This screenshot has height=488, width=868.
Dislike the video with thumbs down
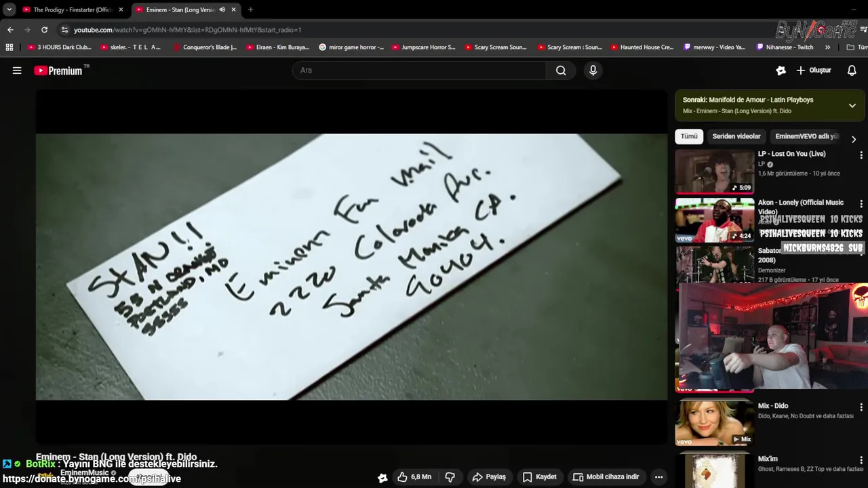(450, 477)
